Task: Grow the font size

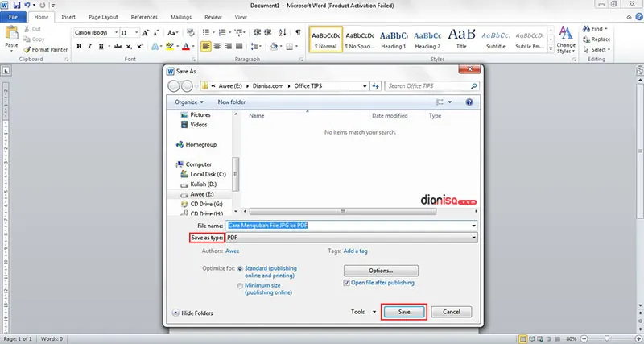Action: click(145, 33)
